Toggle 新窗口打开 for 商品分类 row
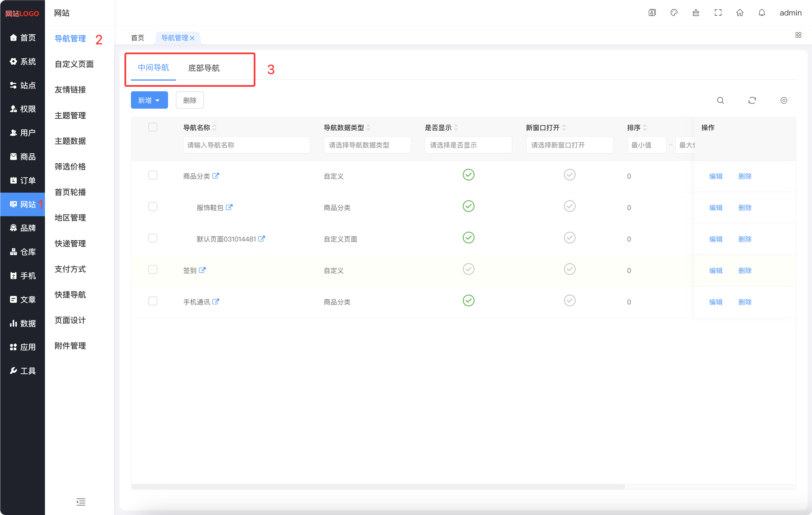The width and height of the screenshot is (812, 515). tap(570, 175)
